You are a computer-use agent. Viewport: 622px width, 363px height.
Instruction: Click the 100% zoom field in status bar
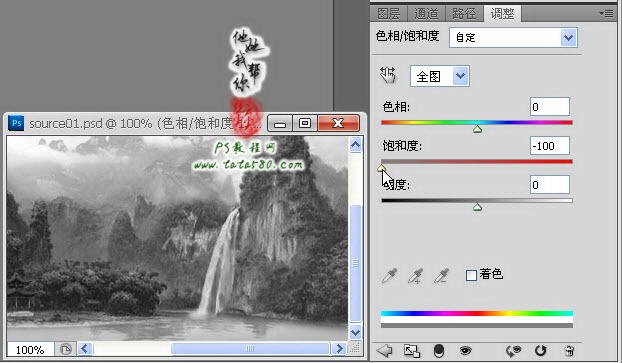coord(30,350)
